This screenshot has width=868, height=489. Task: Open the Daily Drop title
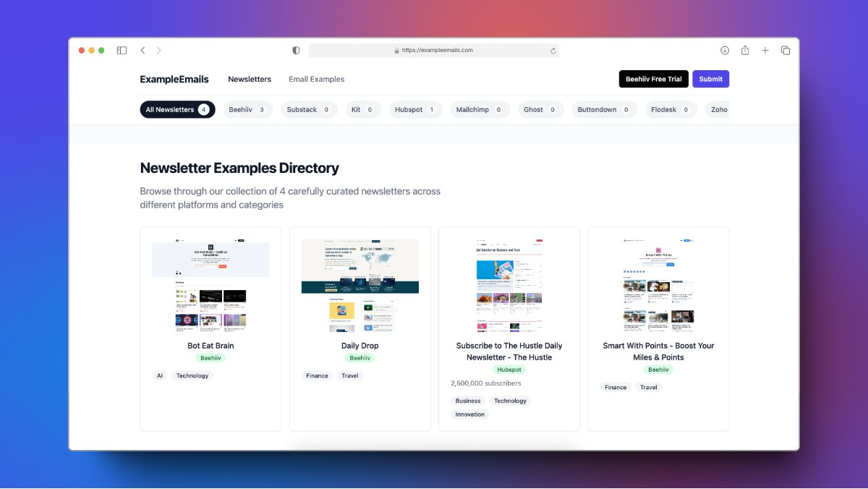coord(359,346)
